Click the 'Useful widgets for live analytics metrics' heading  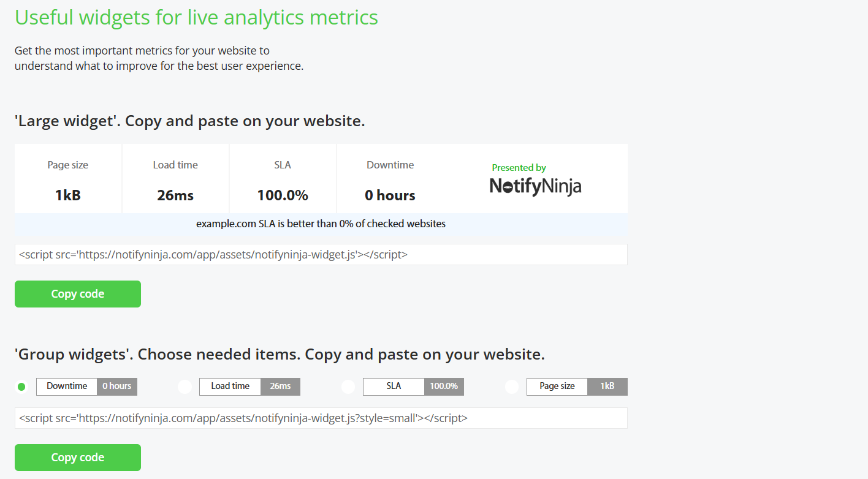point(196,17)
